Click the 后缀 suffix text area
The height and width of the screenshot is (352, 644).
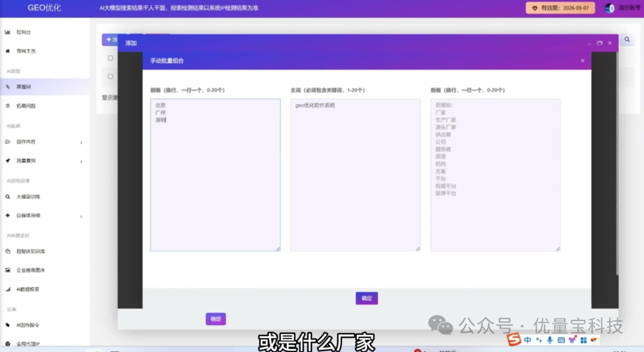(495, 175)
